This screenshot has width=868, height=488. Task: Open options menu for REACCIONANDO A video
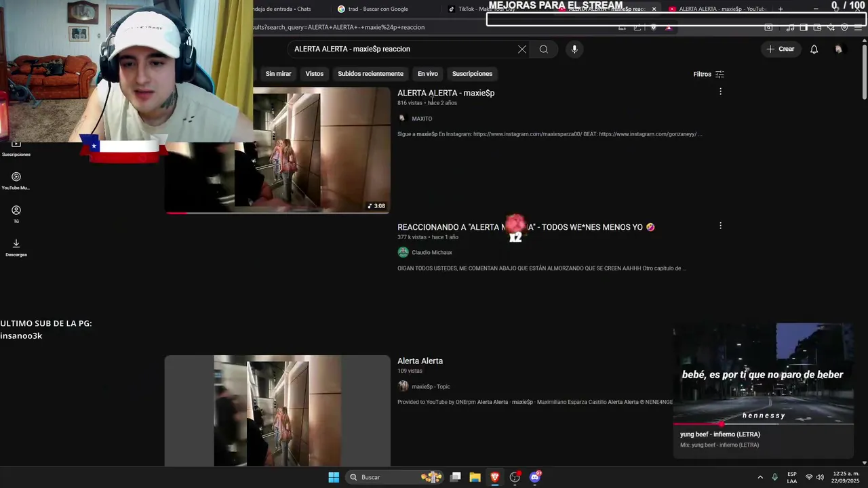point(720,226)
